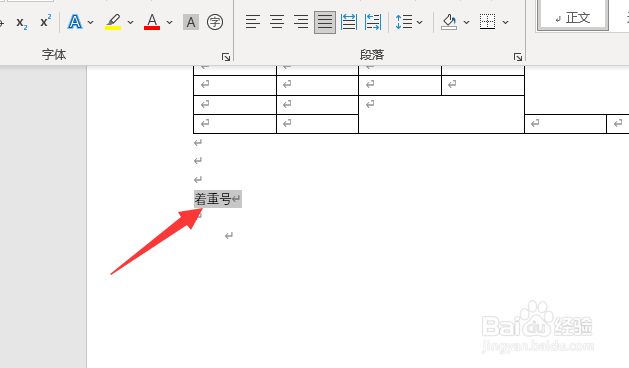Open the Font dialog launcher
The width and height of the screenshot is (629, 368).
[x=226, y=57]
